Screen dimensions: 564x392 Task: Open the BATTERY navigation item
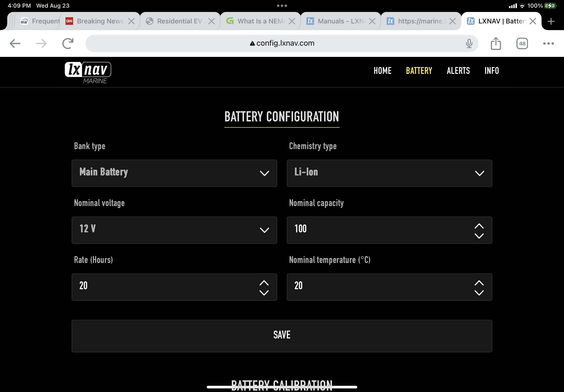[419, 71]
